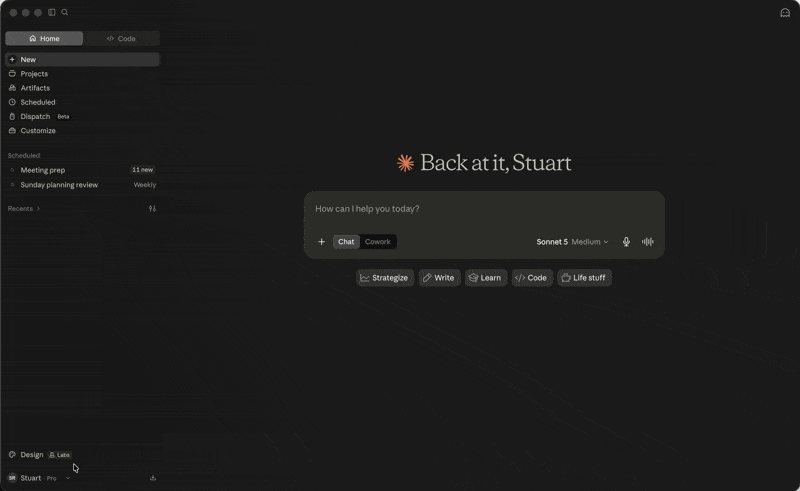Click the plus attachment button
The height and width of the screenshot is (491, 800).
pos(321,242)
